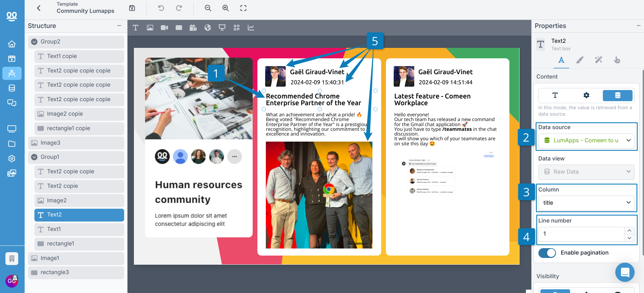This screenshot has width=644, height=293.
Task: Open Home from the left sidebar
Action: click(12, 44)
